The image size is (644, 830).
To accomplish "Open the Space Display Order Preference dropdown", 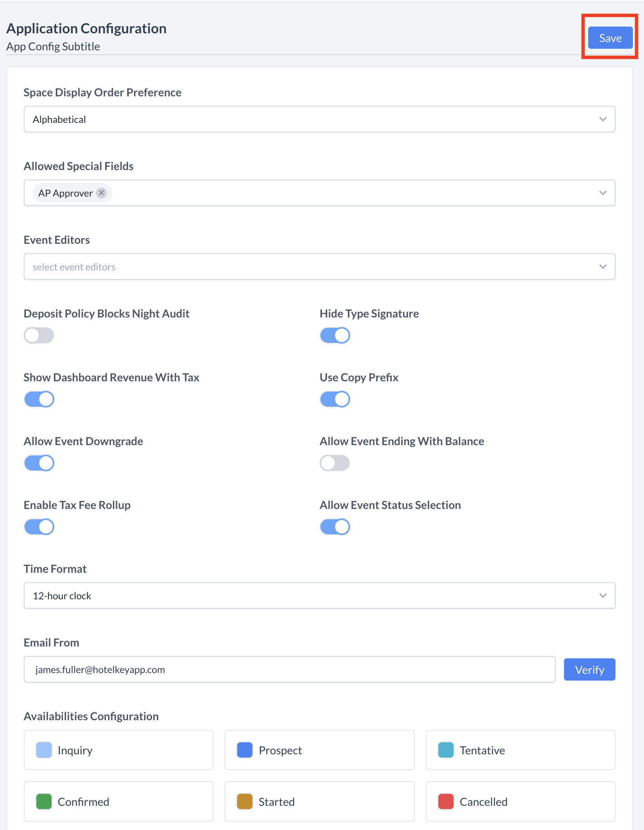I will point(602,119).
